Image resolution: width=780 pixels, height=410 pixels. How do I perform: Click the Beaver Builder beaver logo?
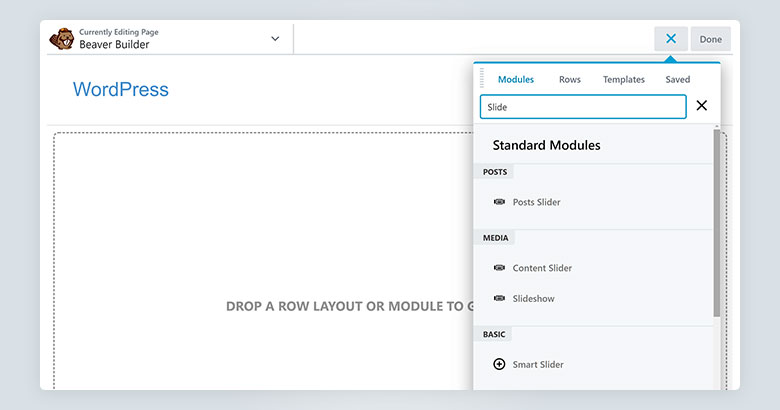point(62,39)
